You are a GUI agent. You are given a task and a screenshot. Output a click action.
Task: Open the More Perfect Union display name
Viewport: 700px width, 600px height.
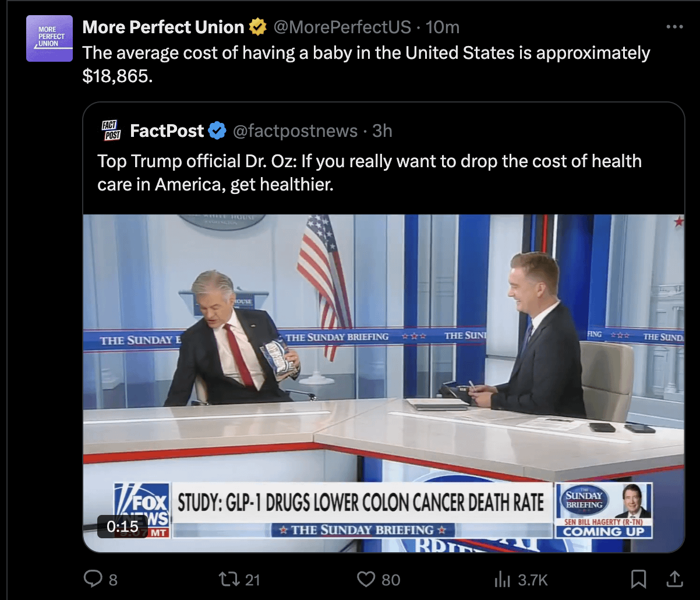(163, 27)
